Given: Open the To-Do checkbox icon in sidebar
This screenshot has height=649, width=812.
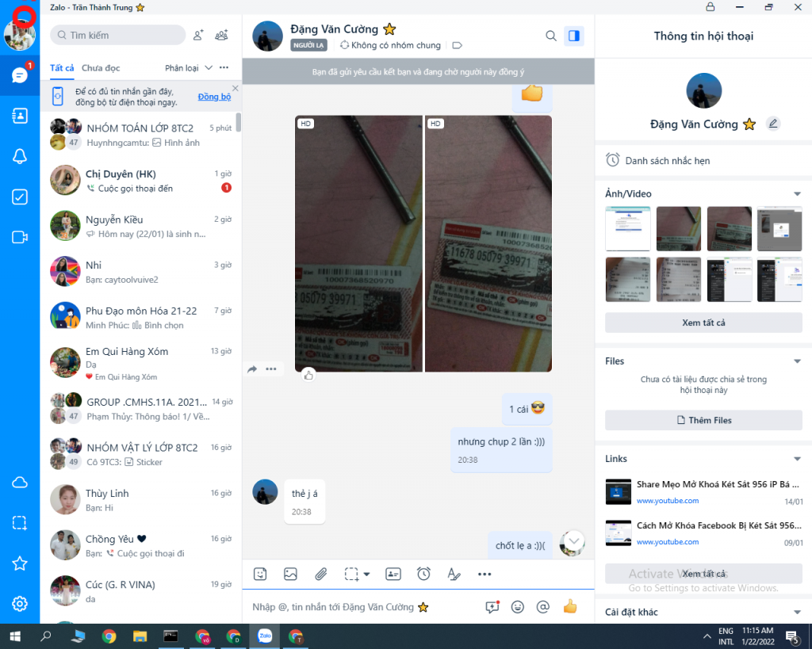Looking at the screenshot, I should [20, 197].
